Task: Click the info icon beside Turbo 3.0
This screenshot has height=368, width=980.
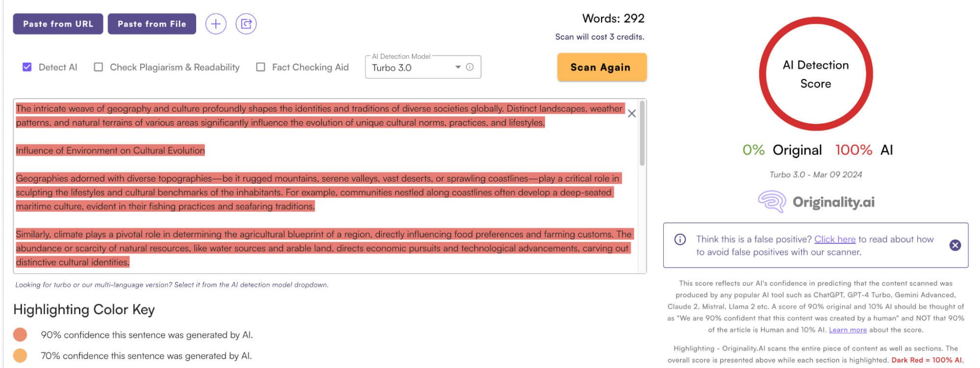Action: pos(470,67)
